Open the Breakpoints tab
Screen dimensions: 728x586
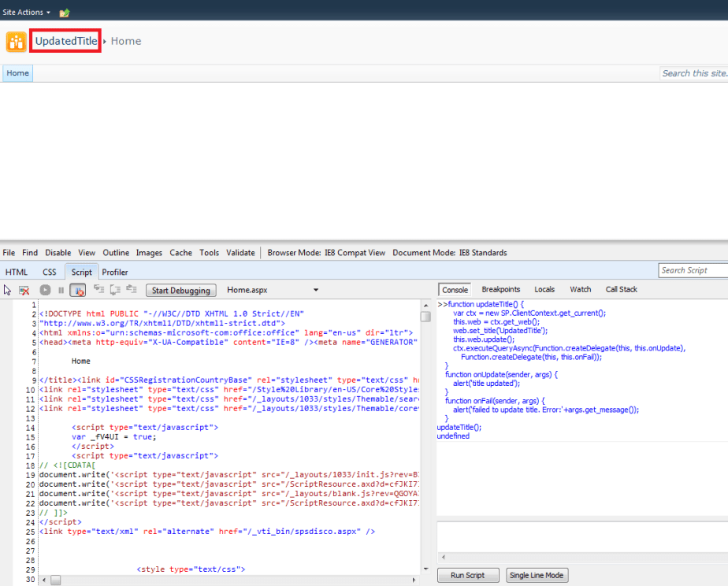[x=500, y=289]
